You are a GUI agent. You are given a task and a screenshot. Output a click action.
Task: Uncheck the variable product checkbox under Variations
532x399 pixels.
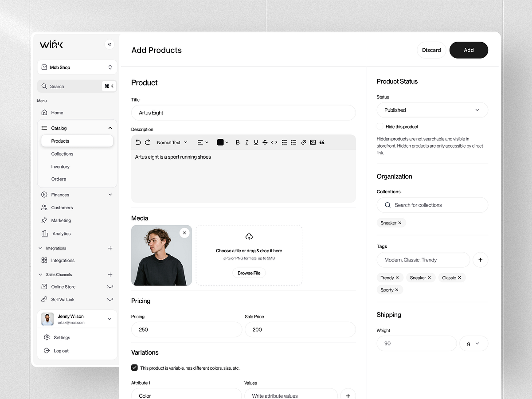pos(134,368)
